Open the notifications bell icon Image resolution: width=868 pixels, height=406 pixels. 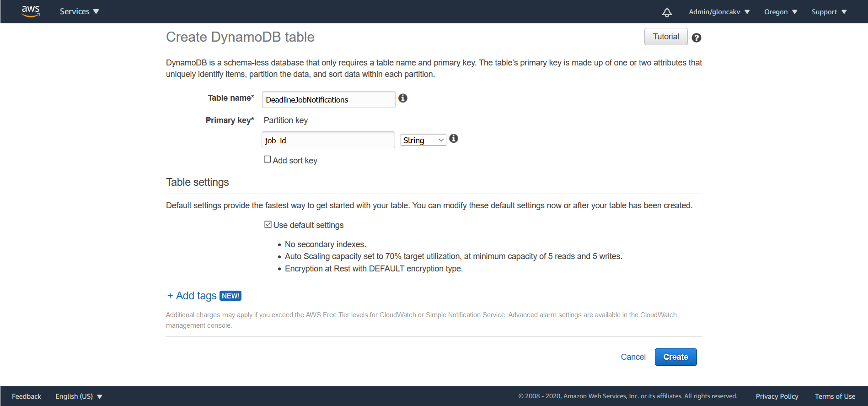point(667,12)
